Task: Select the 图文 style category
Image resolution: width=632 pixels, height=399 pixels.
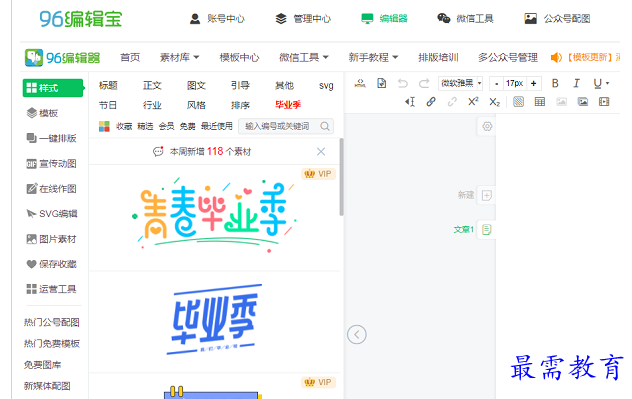Action: pos(196,85)
